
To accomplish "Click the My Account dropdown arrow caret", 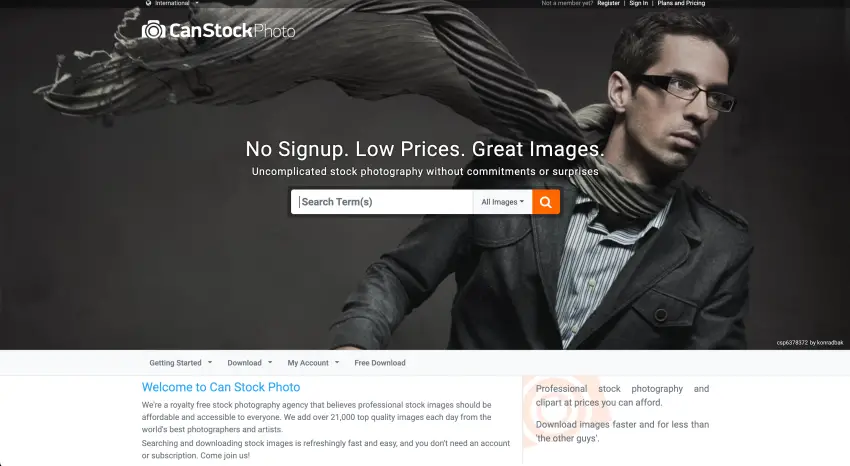I will coord(337,363).
